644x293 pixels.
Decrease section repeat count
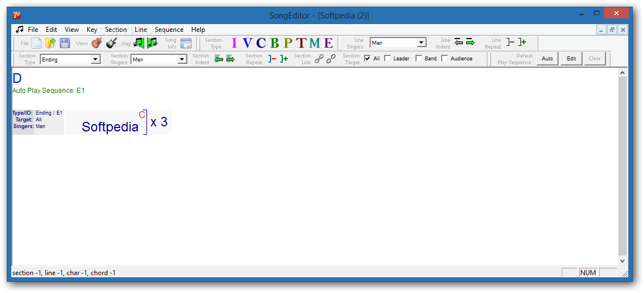click(272, 59)
